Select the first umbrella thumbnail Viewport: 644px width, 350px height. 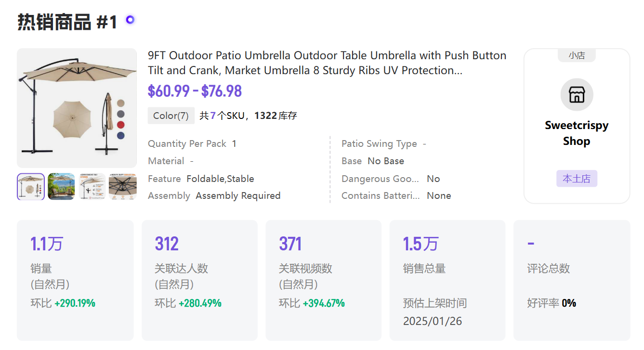(x=31, y=187)
